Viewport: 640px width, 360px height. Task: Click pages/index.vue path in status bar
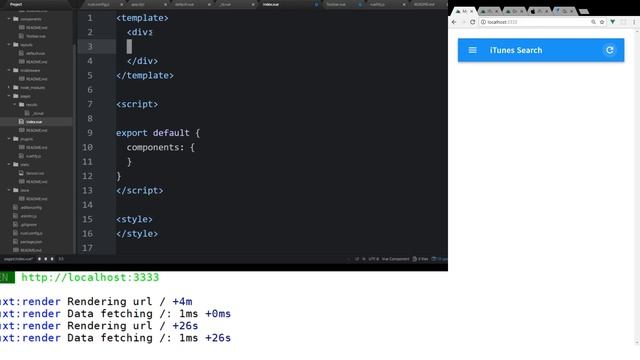pos(18,259)
